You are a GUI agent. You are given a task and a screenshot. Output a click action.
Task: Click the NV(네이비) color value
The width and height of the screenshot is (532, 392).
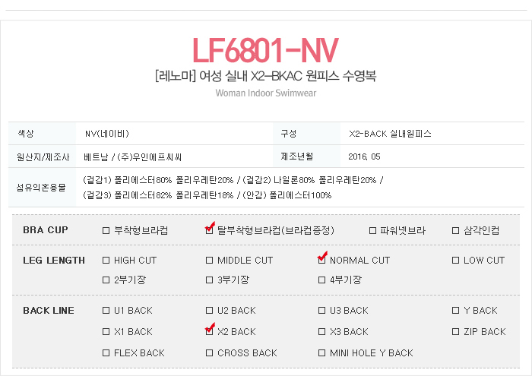105,134
